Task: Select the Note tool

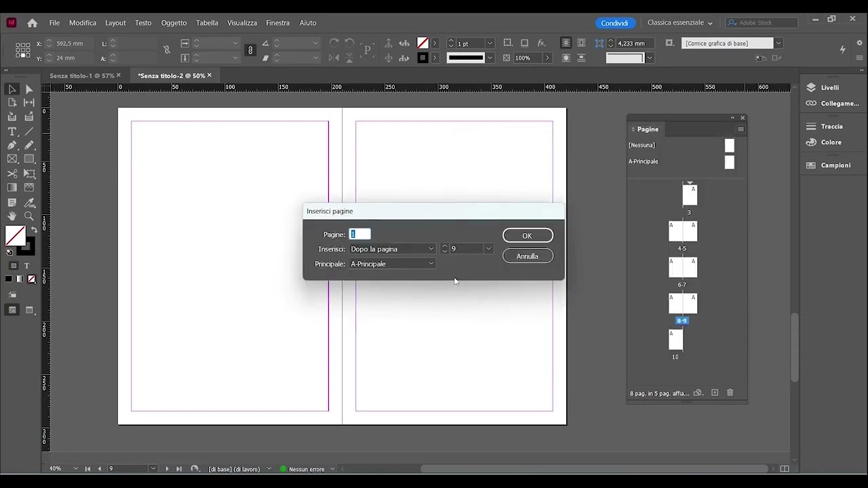Action: 12,201
